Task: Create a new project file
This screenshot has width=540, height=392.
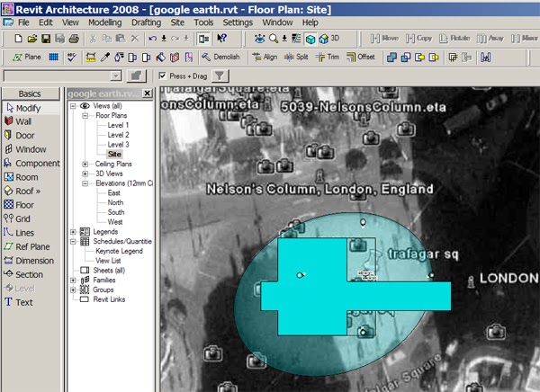Action: 18,38
